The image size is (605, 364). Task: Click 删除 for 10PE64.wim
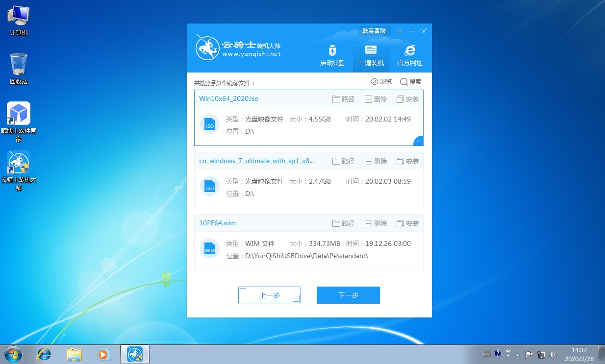pos(376,223)
